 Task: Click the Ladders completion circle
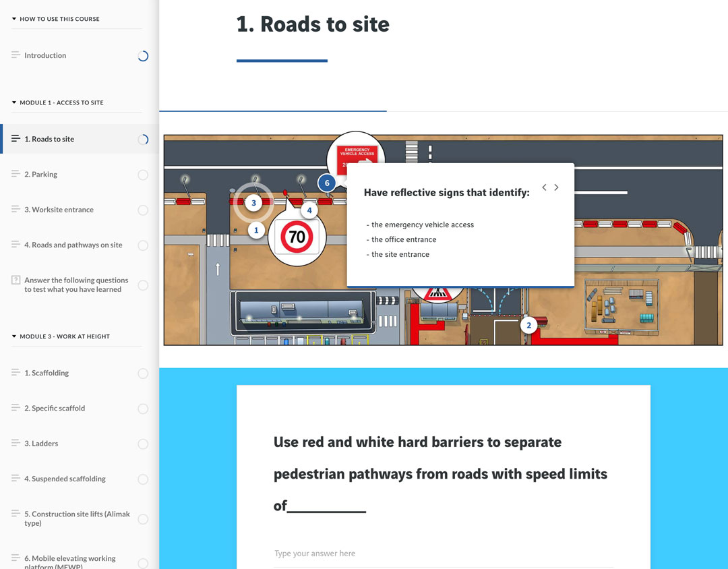(x=143, y=444)
